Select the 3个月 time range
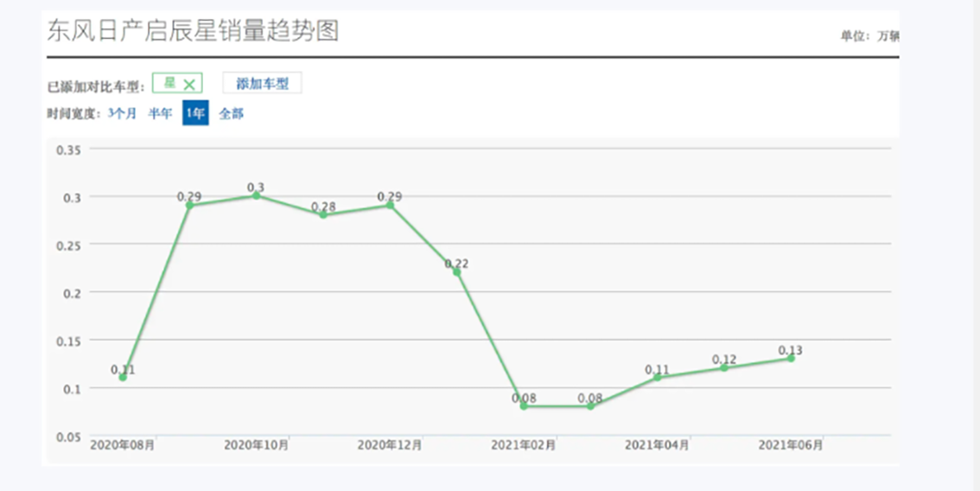Screen dimensions: 980x491 pyautogui.click(x=122, y=113)
